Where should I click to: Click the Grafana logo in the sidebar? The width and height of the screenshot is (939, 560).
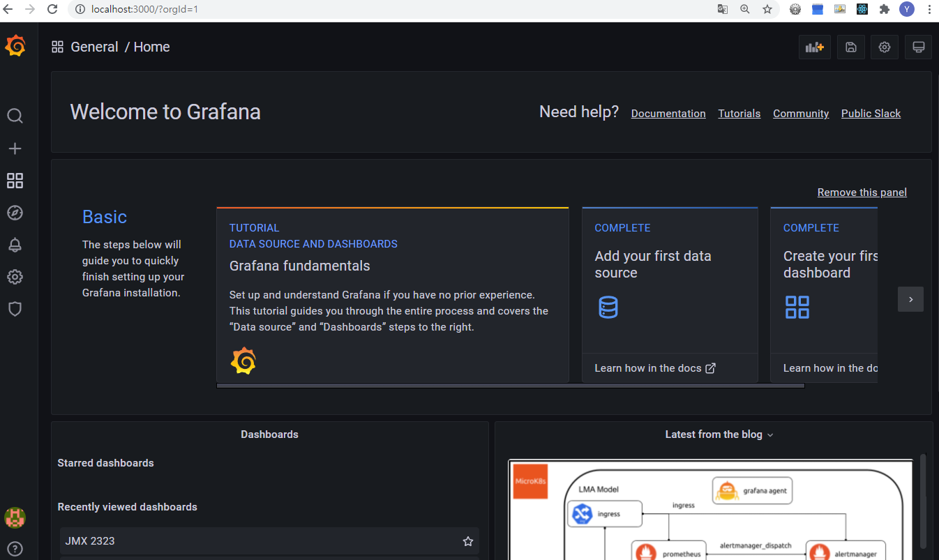click(15, 46)
